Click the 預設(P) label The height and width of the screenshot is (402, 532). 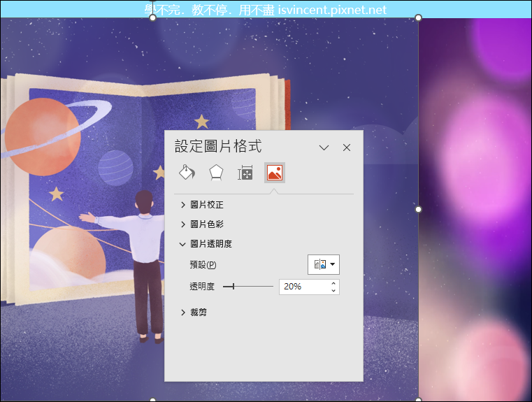203,264
